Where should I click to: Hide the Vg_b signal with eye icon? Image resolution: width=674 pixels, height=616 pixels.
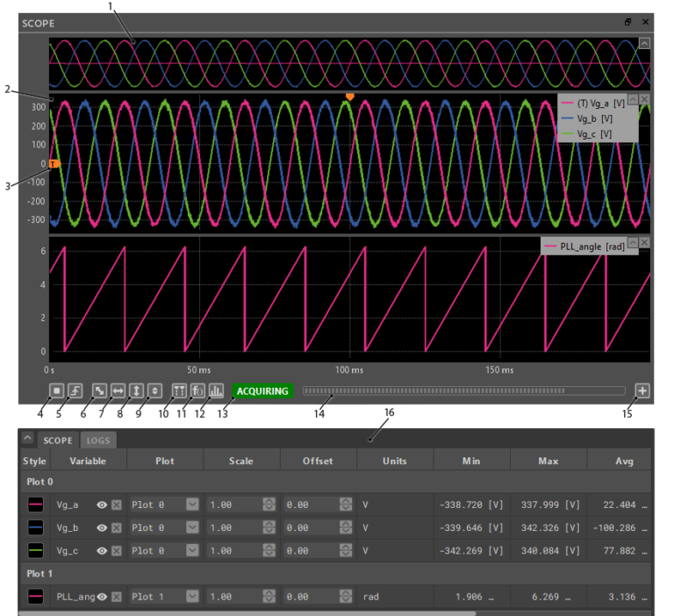[102, 527]
